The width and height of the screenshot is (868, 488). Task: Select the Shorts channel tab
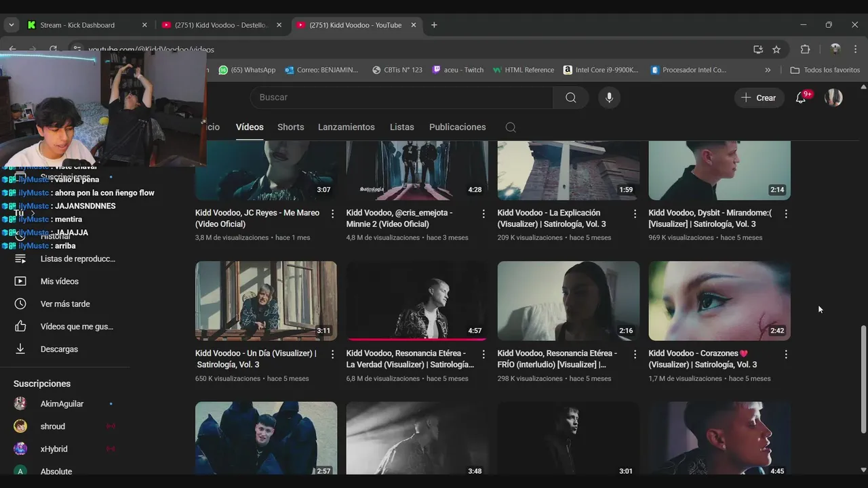(x=291, y=127)
